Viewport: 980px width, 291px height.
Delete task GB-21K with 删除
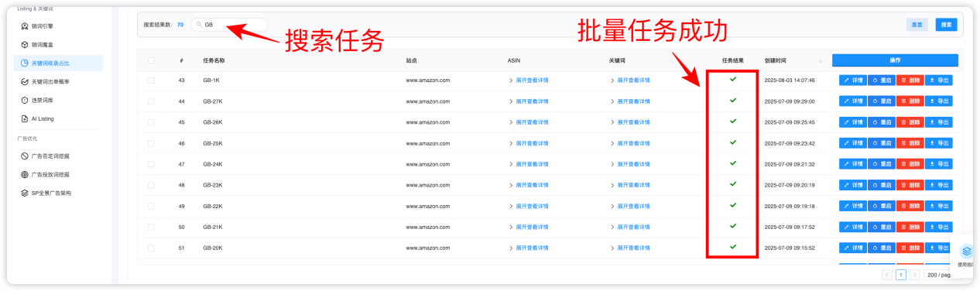pyautogui.click(x=910, y=227)
